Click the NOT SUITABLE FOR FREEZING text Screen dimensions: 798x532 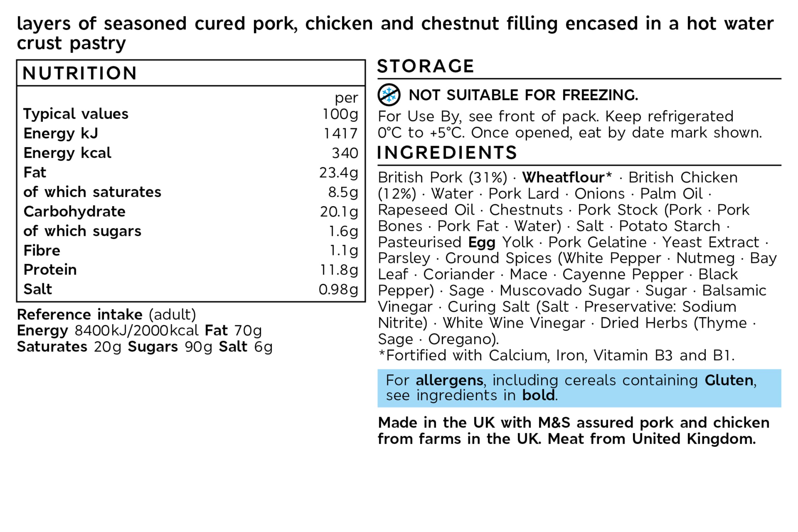[x=523, y=95]
